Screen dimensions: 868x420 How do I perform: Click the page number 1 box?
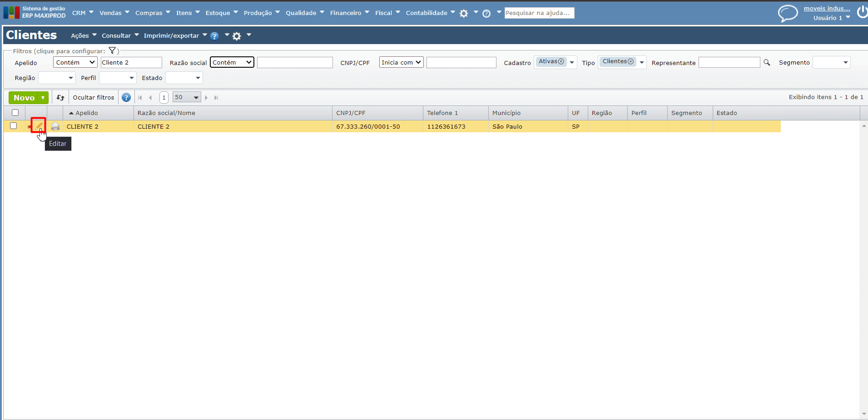pos(164,97)
